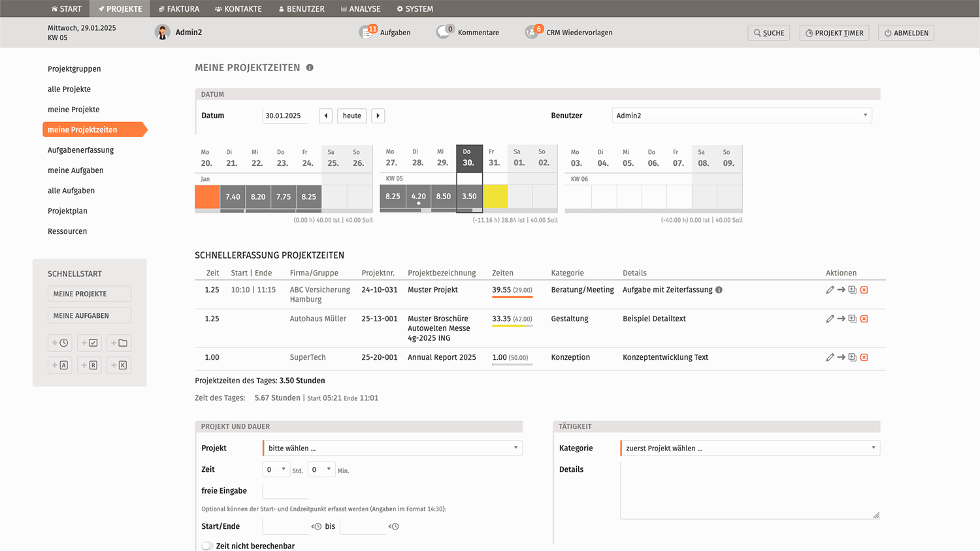Viewport: 980px width, 551px height.
Task: Click the add time entry clock icon in Schnellstart
Action: pos(60,343)
